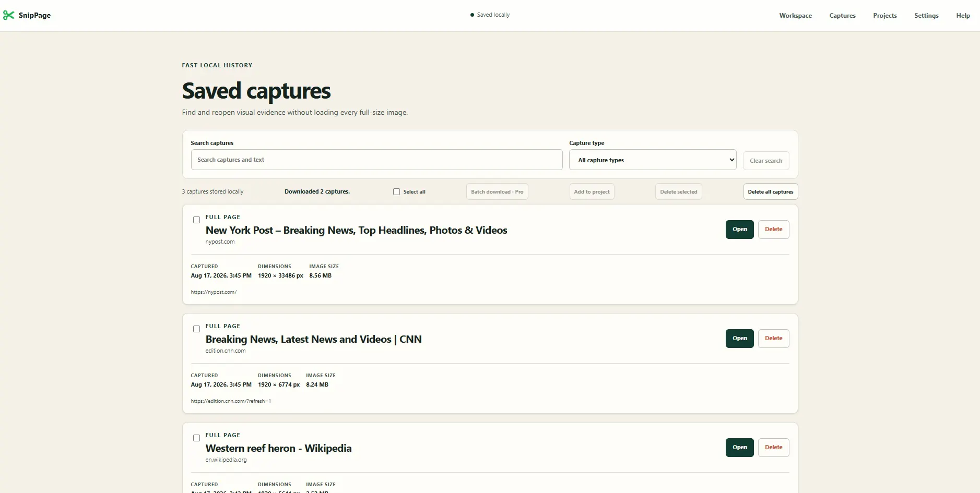This screenshot has width=980, height=493.
Task: Open Settings from the top navigation
Action: tap(926, 16)
